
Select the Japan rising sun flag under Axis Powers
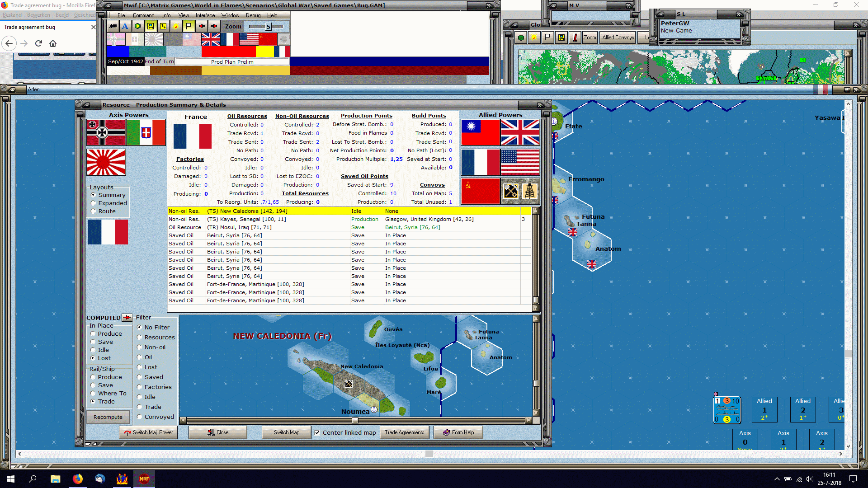coord(106,162)
